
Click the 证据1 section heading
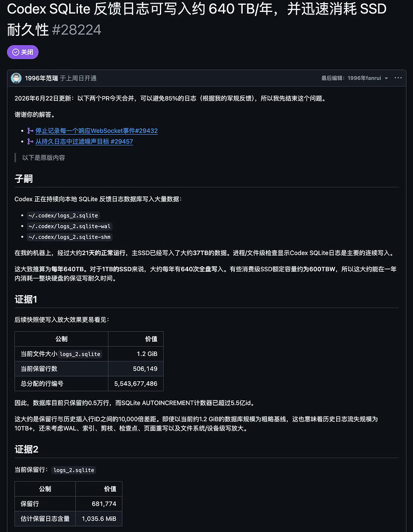click(x=26, y=299)
